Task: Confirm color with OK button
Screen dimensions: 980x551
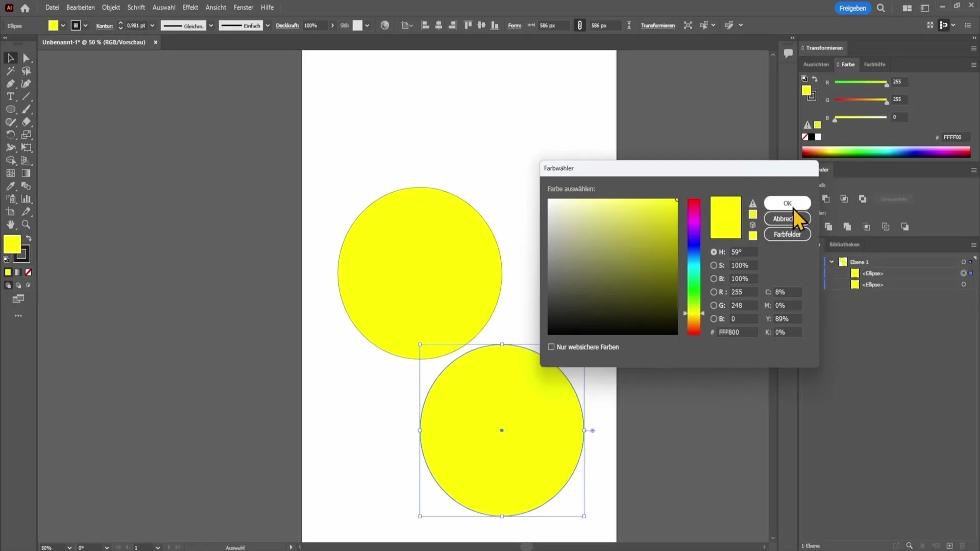Action: 787,203
